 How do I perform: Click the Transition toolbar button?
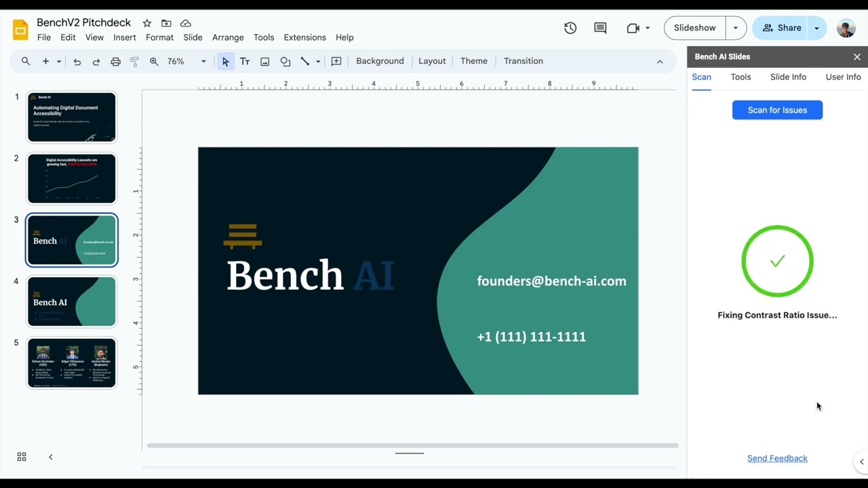(x=524, y=61)
